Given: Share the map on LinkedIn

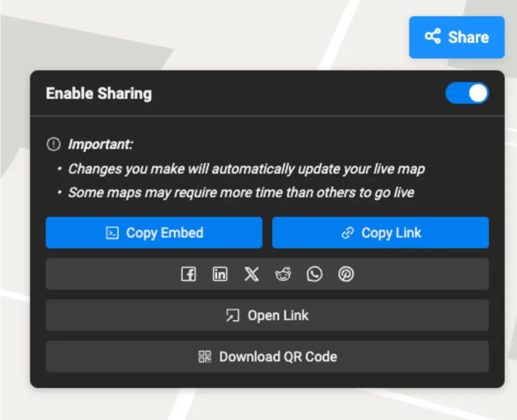Looking at the screenshot, I should coord(220,274).
